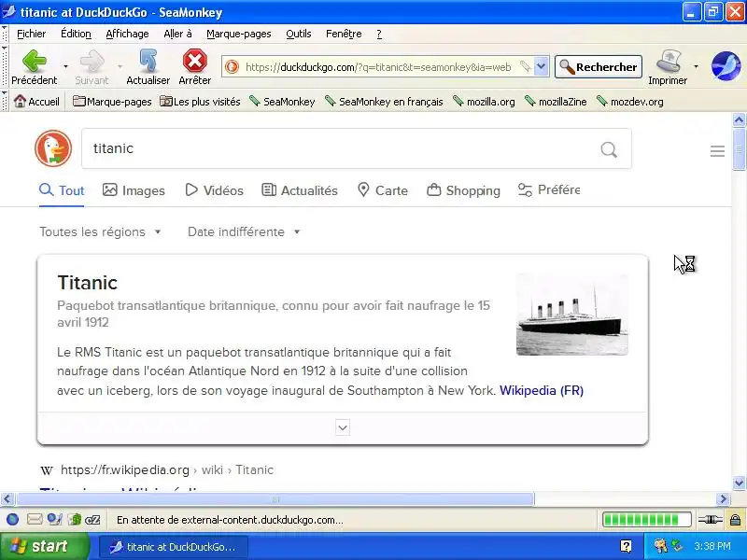Open the mozilla.org bookmark

(484, 102)
